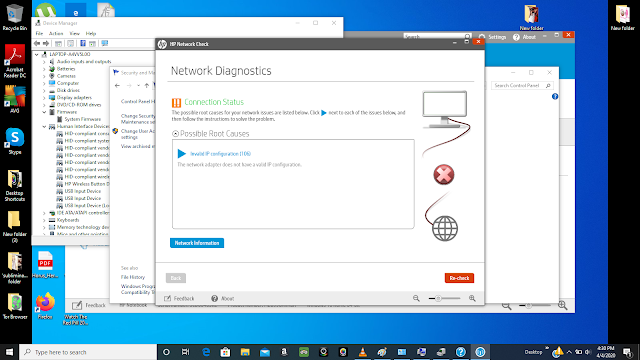Expand the Invalid IP configuration issue arrow
640x360 pixels.
pyautogui.click(x=182, y=153)
